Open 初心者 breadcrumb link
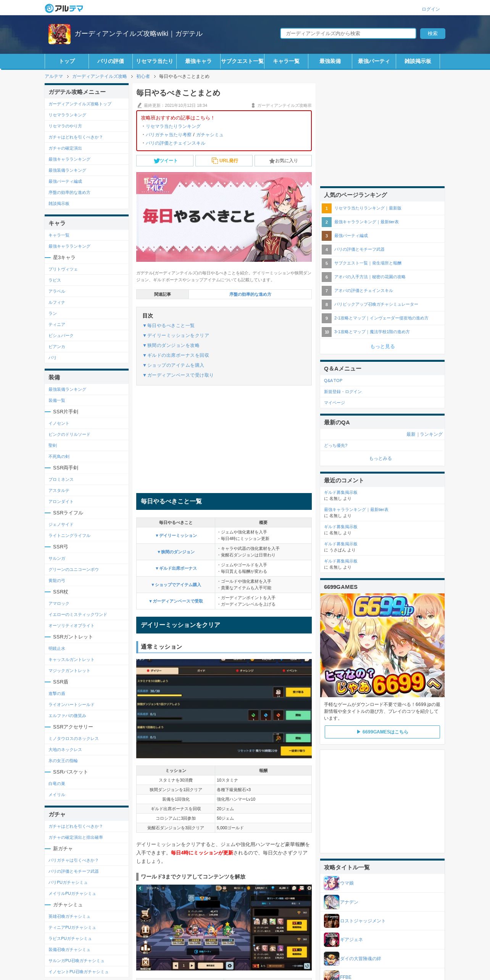Screen dimensions: 490x980 (x=143, y=76)
